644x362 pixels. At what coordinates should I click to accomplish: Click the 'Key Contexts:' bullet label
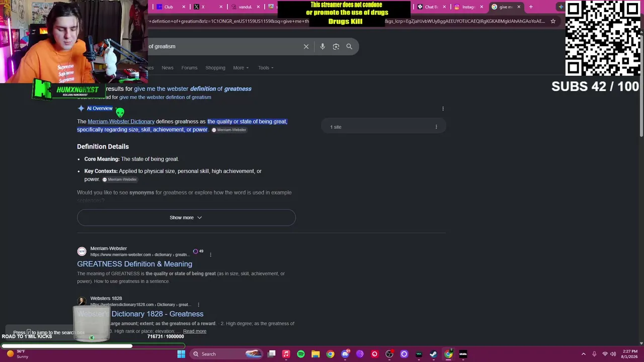(x=101, y=171)
